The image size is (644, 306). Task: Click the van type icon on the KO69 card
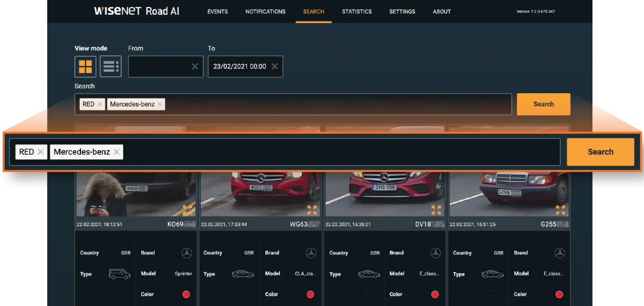click(120, 274)
